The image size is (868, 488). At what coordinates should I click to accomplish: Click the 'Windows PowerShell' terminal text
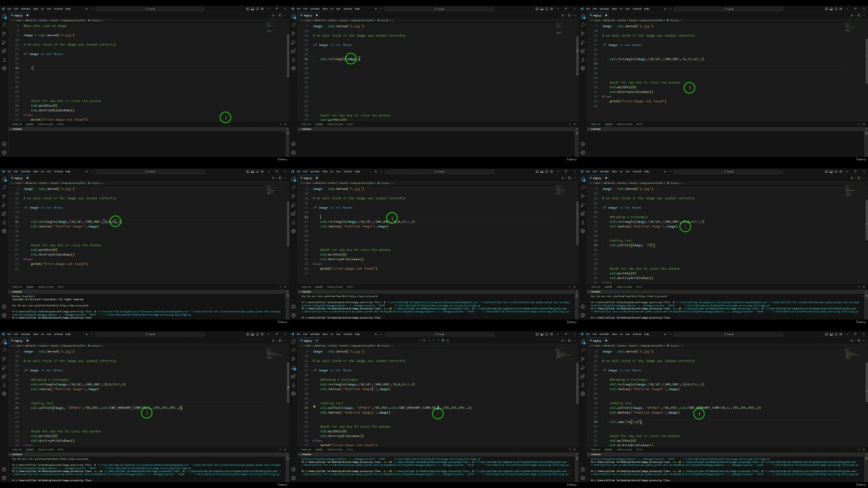(x=23, y=296)
